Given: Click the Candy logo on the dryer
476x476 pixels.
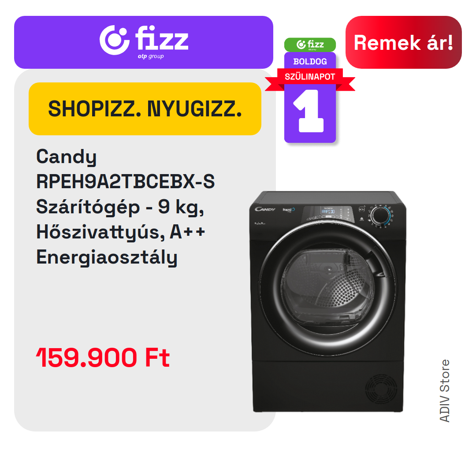Looking at the screenshot, I should point(265,209).
